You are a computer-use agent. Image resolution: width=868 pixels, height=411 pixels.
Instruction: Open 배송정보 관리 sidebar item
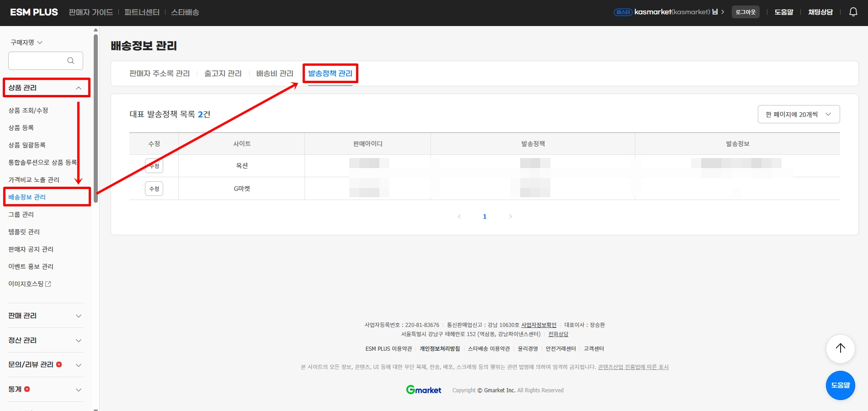click(27, 197)
